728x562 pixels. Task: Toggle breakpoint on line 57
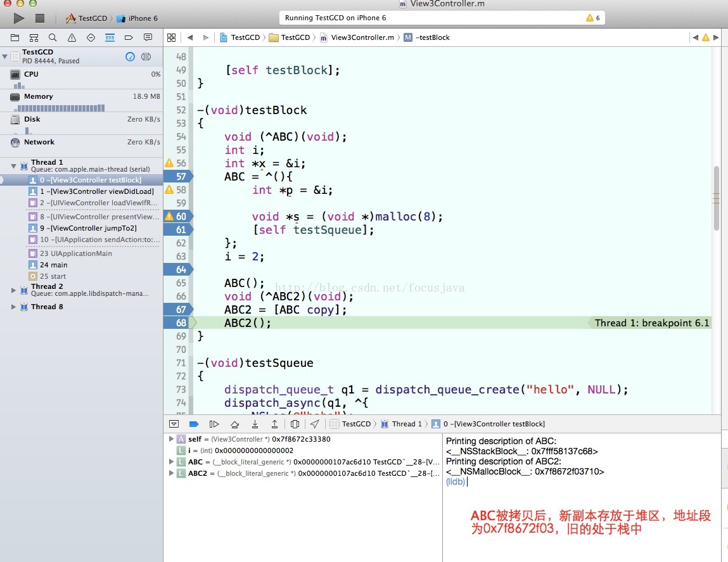(x=178, y=177)
